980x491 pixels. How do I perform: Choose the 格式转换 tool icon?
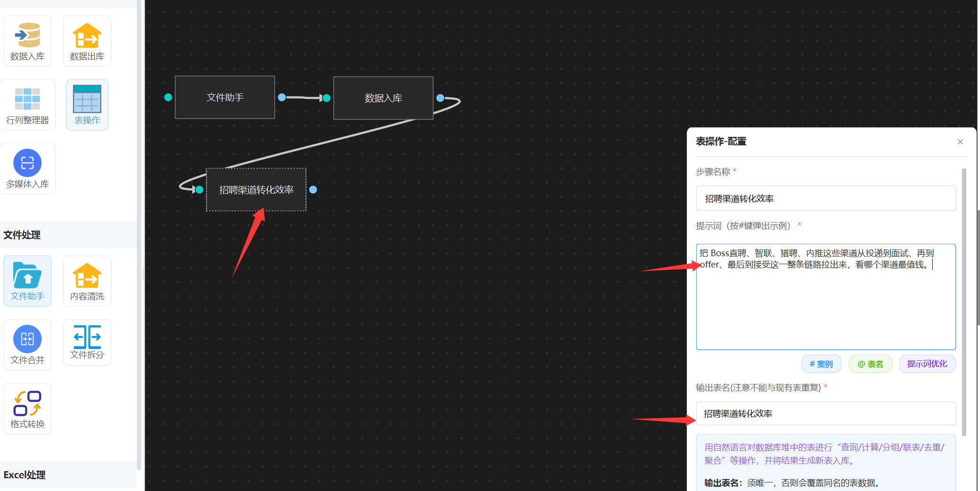tap(27, 409)
